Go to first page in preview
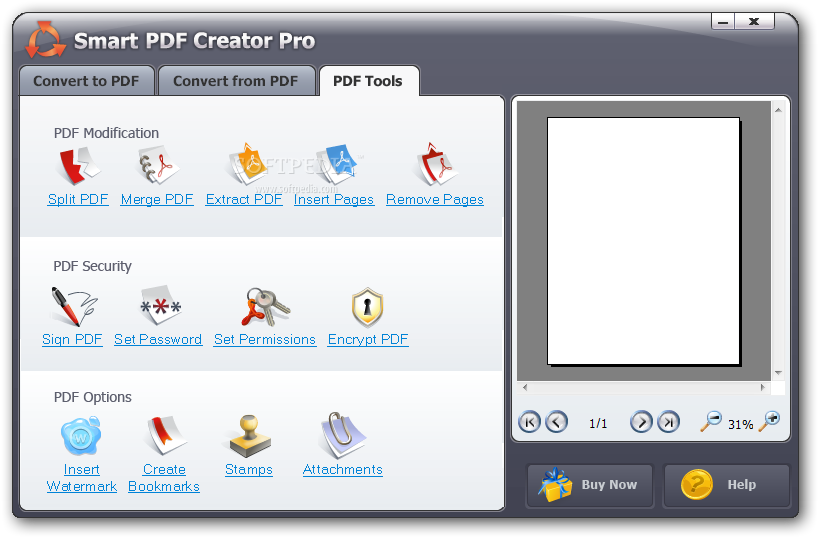The image size is (819, 538). tap(529, 422)
